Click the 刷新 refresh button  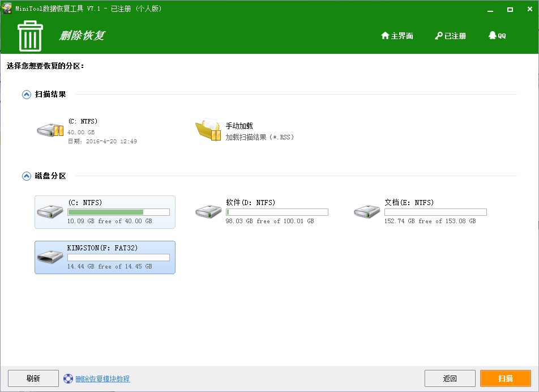pyautogui.click(x=33, y=378)
